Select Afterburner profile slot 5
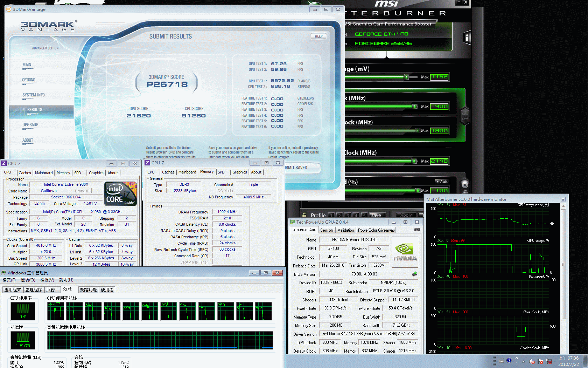588x368 pixels. pos(364,215)
